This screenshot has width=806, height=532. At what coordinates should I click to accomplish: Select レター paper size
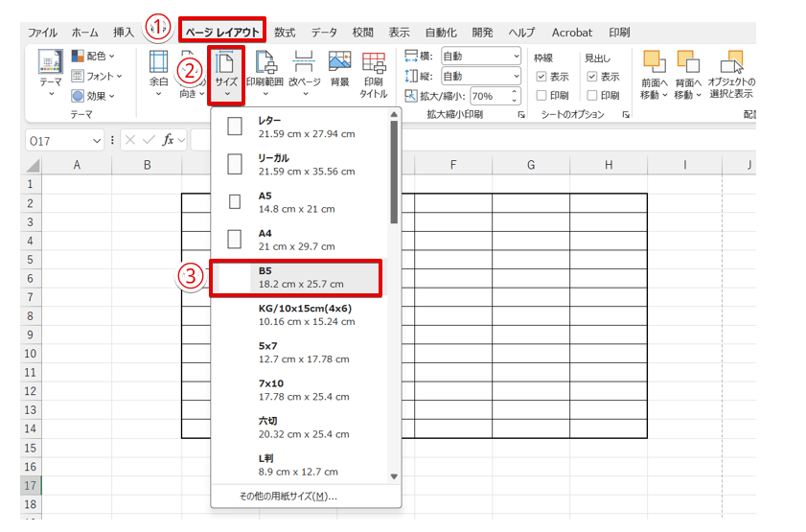point(300,127)
